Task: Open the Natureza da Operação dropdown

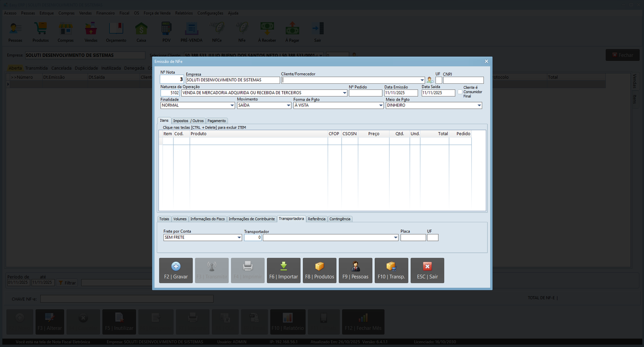Action: click(345, 93)
